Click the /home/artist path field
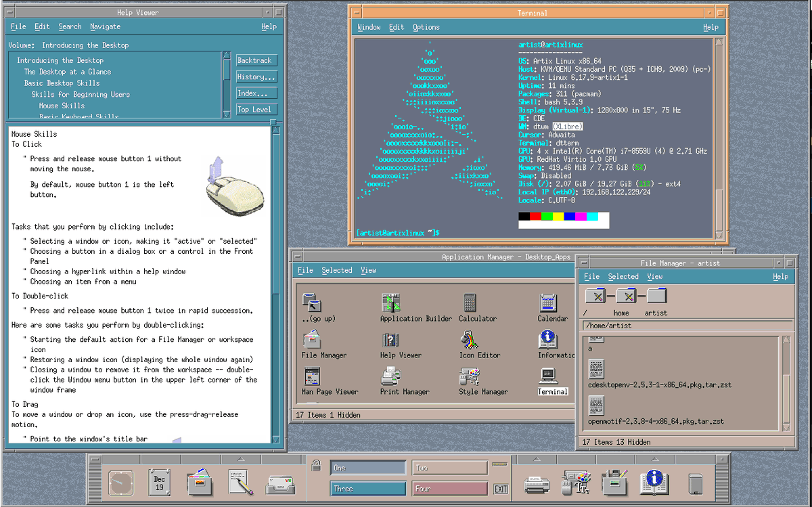 coord(686,326)
